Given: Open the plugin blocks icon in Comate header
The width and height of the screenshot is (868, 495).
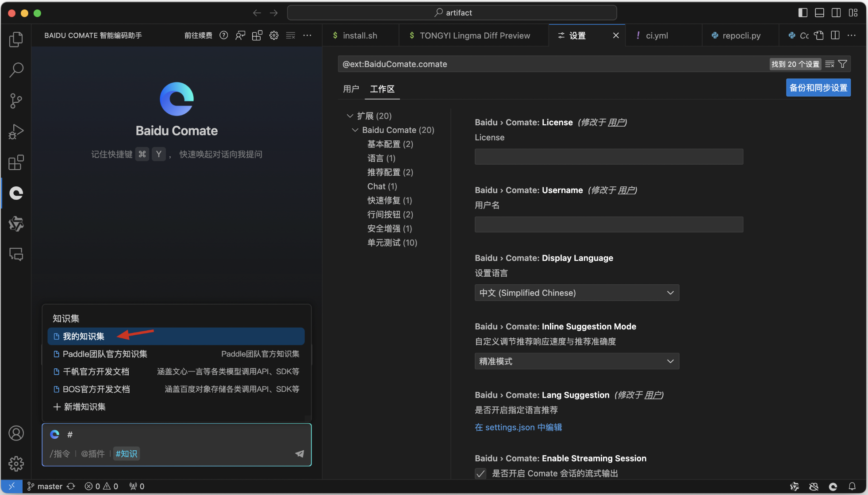Looking at the screenshot, I should click(257, 35).
